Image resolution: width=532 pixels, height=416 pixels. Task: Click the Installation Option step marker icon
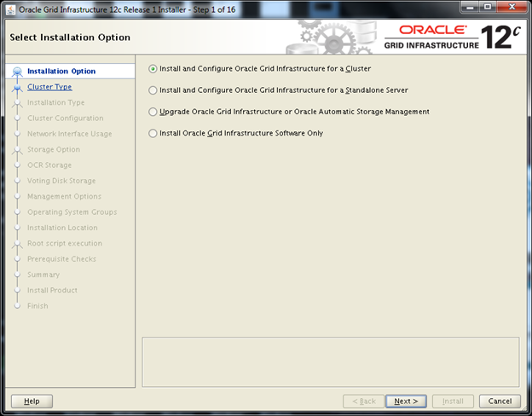pos(17,72)
